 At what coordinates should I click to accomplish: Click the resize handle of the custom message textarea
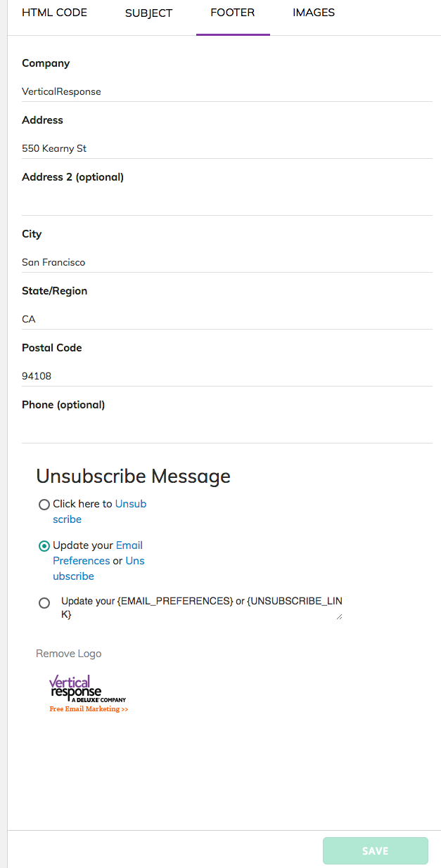(x=340, y=616)
